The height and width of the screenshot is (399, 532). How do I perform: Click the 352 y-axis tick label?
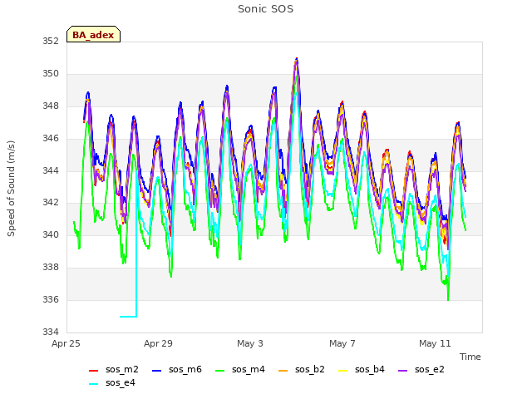click(x=51, y=42)
